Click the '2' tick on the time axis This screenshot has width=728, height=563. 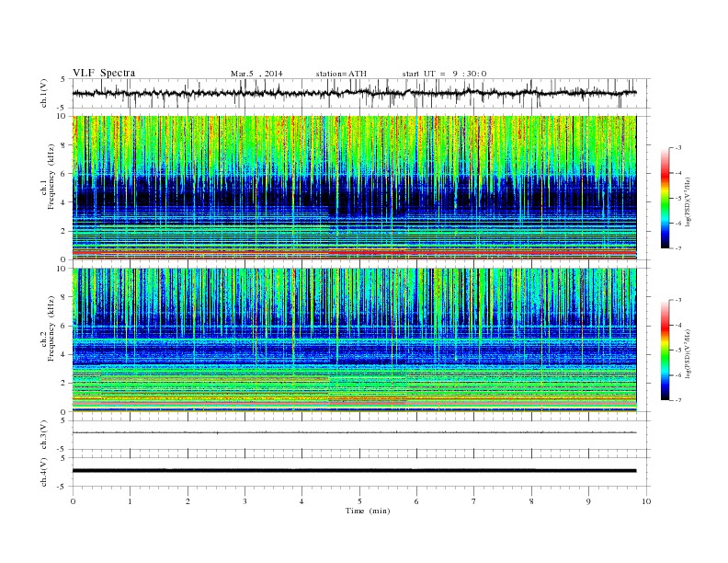(x=188, y=501)
